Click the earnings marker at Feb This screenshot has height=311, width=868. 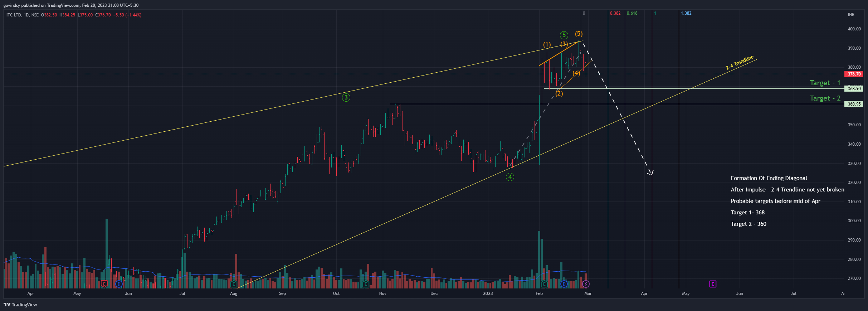point(544,284)
